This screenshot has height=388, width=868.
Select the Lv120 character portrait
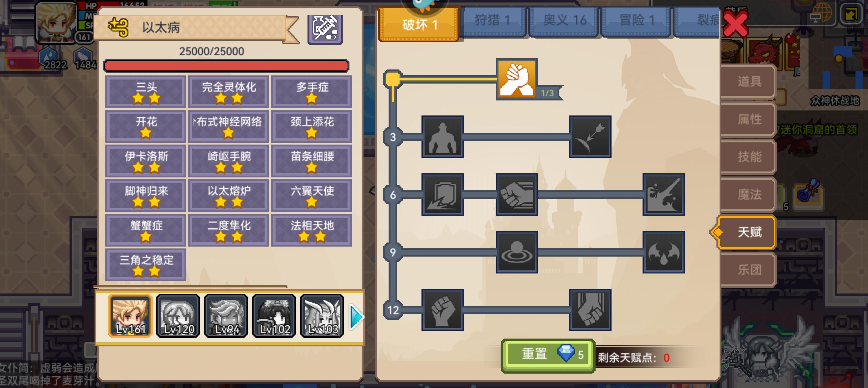coord(178,316)
